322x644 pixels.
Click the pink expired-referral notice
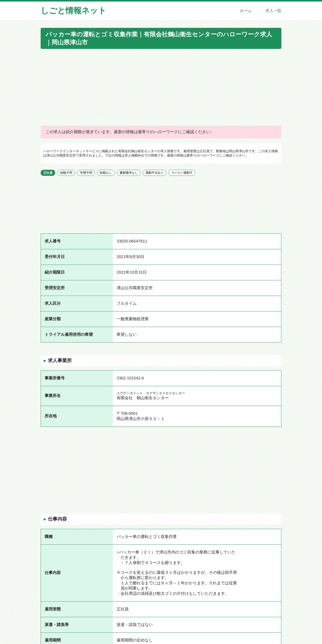[x=161, y=132]
